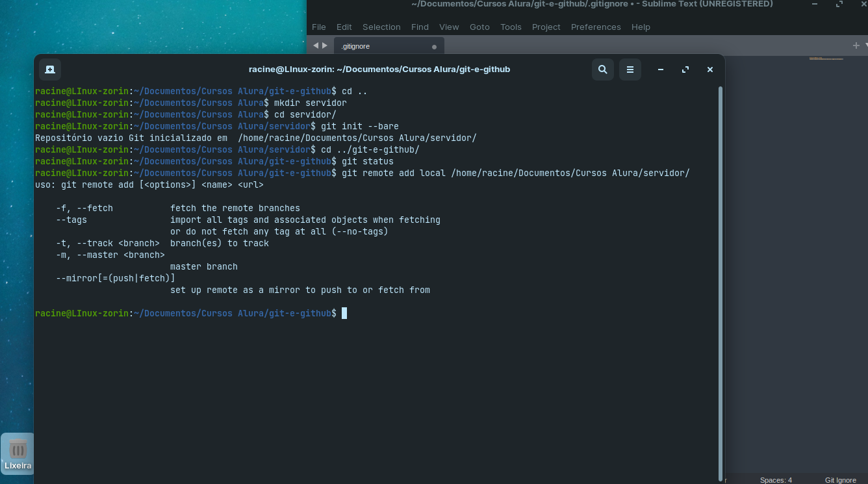Screen dimensions: 868x484
Task: Open the Lixeira trash icon on desktop
Action: point(18,453)
